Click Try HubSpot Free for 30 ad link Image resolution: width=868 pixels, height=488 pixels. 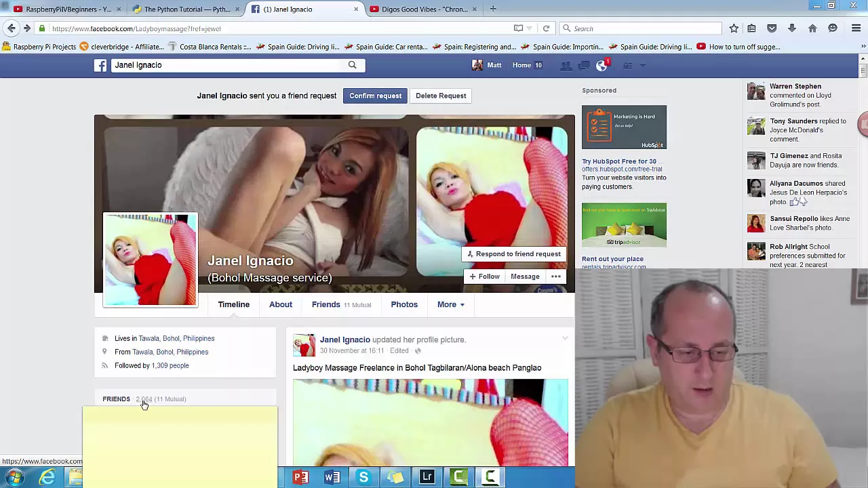coord(619,161)
